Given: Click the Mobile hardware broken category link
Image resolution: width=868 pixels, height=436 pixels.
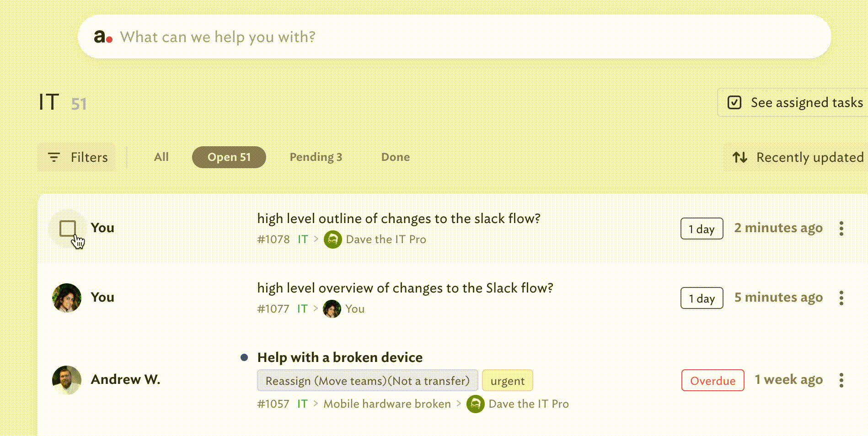Looking at the screenshot, I should [387, 404].
